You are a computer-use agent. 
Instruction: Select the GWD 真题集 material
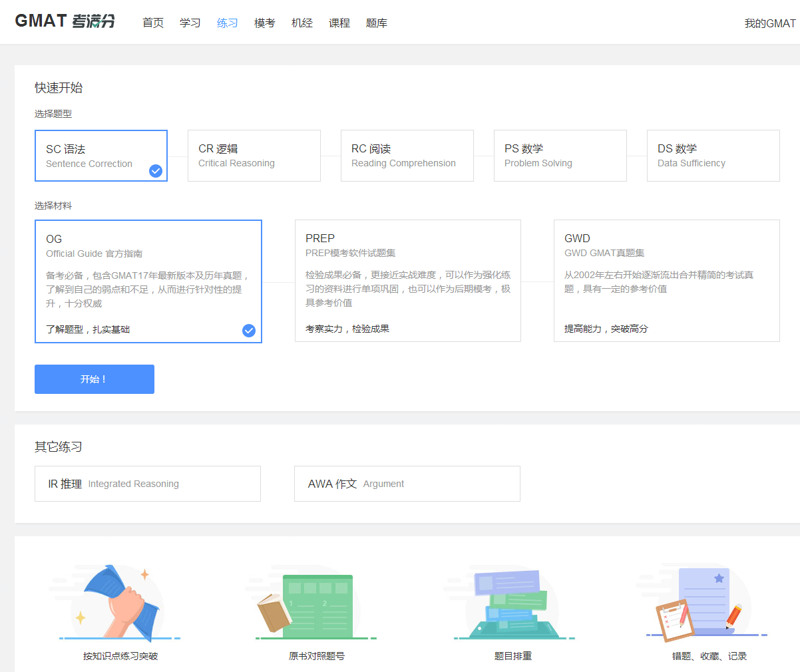click(666, 279)
